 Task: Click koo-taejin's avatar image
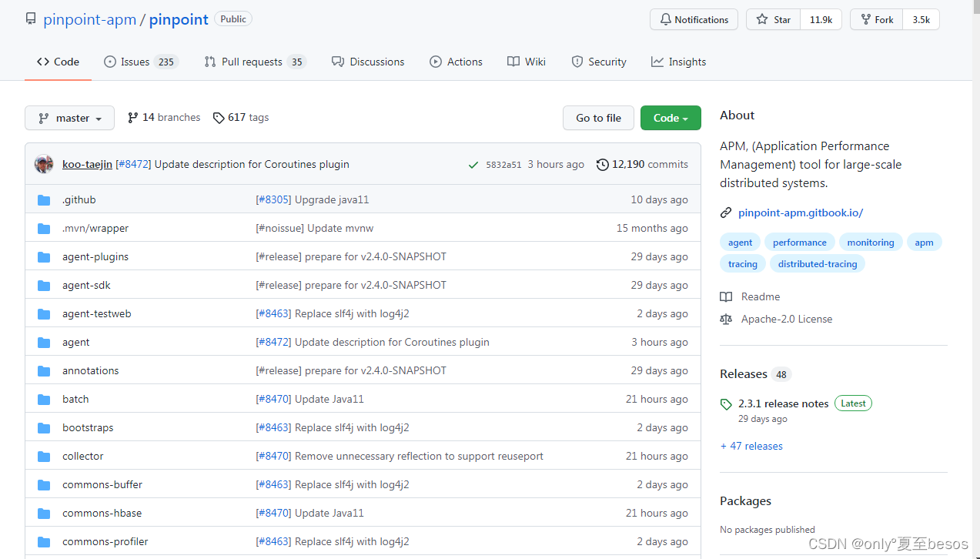tap(44, 164)
